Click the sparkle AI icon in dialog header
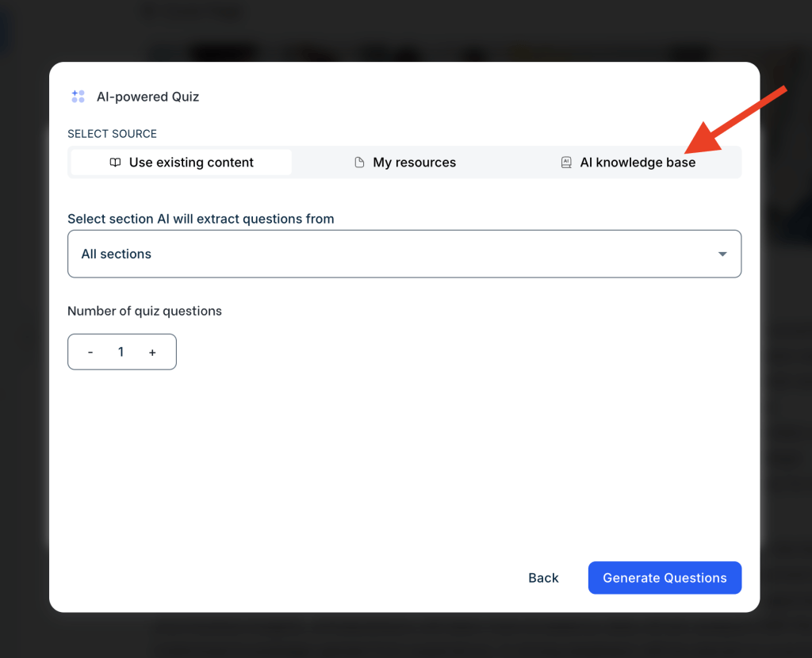The image size is (812, 658). (x=78, y=97)
